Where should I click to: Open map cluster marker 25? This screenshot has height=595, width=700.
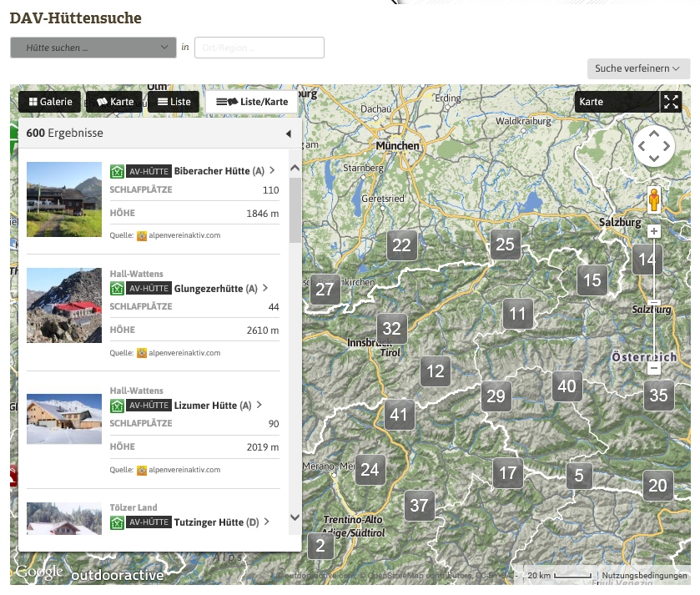click(x=506, y=245)
